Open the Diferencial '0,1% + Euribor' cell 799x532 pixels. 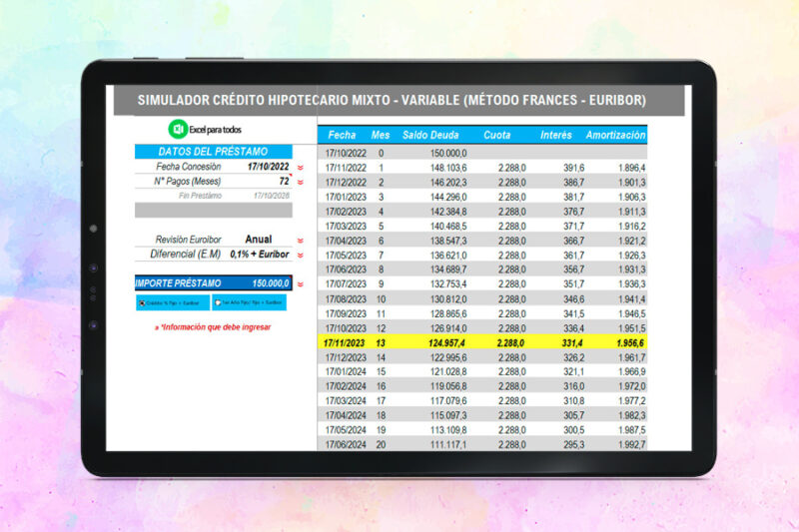[x=260, y=255]
